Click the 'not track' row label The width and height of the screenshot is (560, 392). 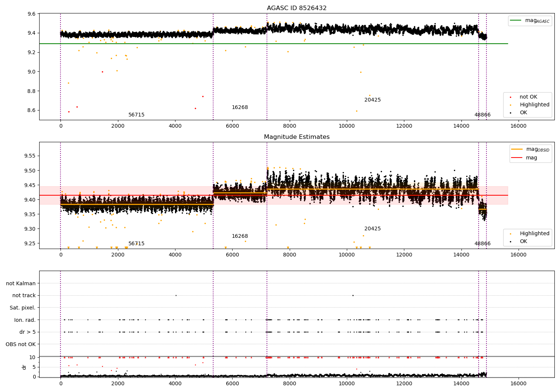pos(24,296)
